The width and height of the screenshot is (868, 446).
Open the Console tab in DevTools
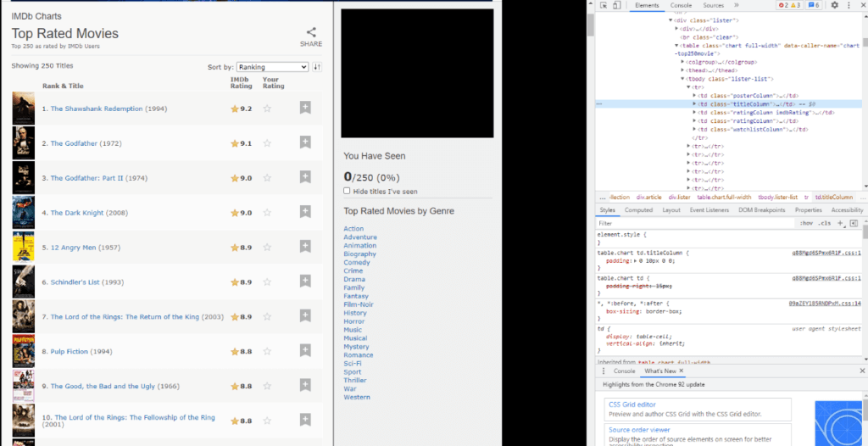(681, 5)
